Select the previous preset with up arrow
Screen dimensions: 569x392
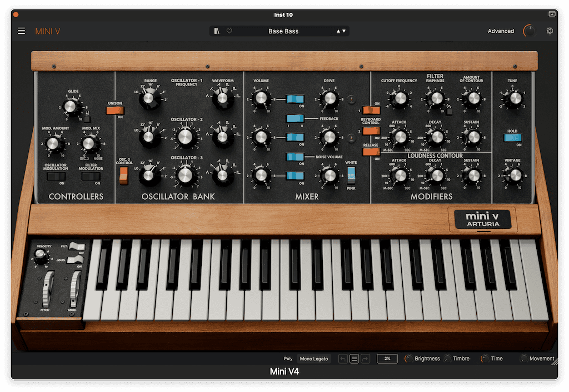click(x=338, y=31)
